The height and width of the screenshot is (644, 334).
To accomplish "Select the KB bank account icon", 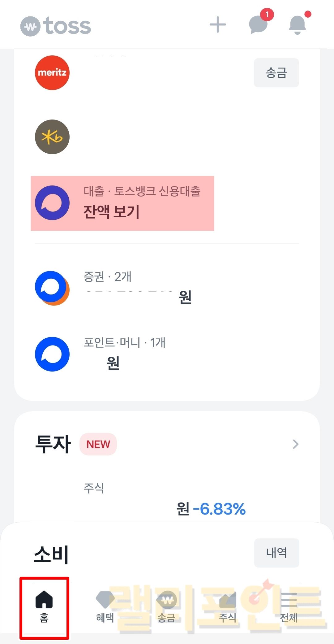I will coord(52,137).
